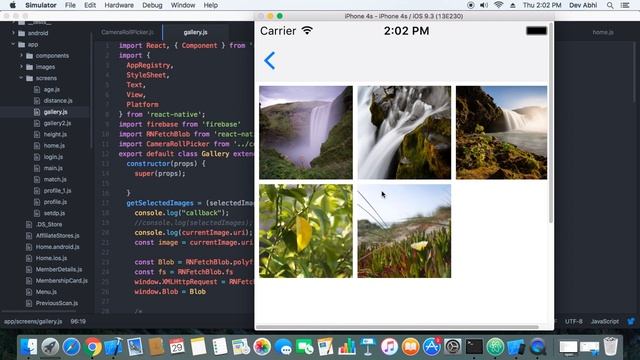This screenshot has height=360, width=640.
Task: Expand the images folder
Action: click(22, 67)
